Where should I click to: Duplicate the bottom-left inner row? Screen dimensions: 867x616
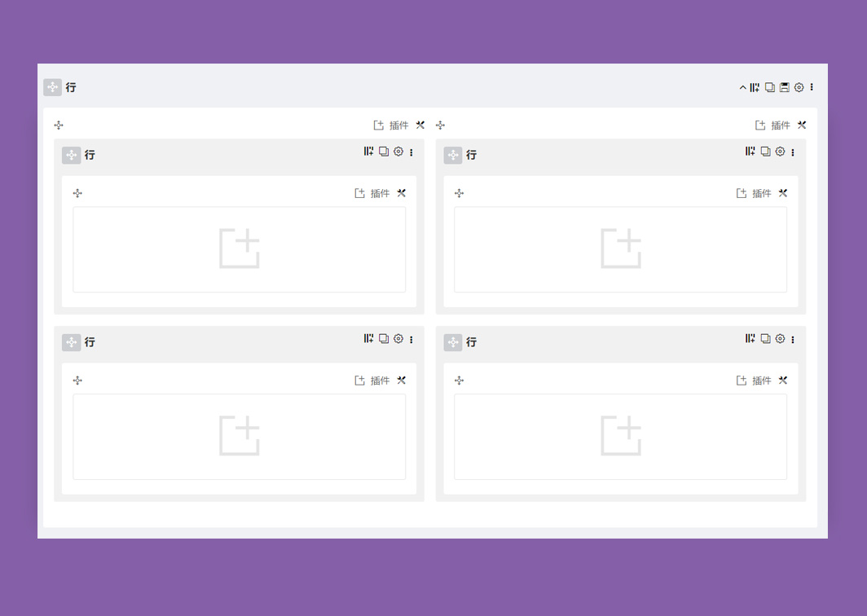[x=384, y=339]
